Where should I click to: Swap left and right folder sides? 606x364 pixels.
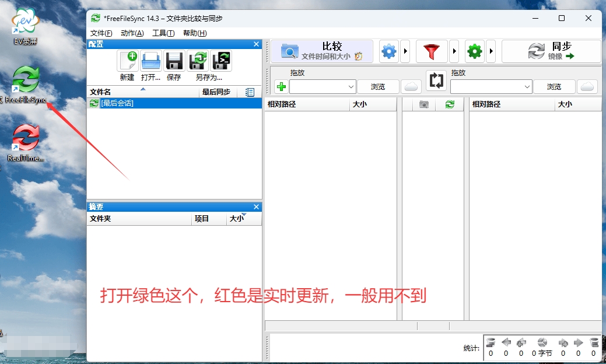click(436, 82)
